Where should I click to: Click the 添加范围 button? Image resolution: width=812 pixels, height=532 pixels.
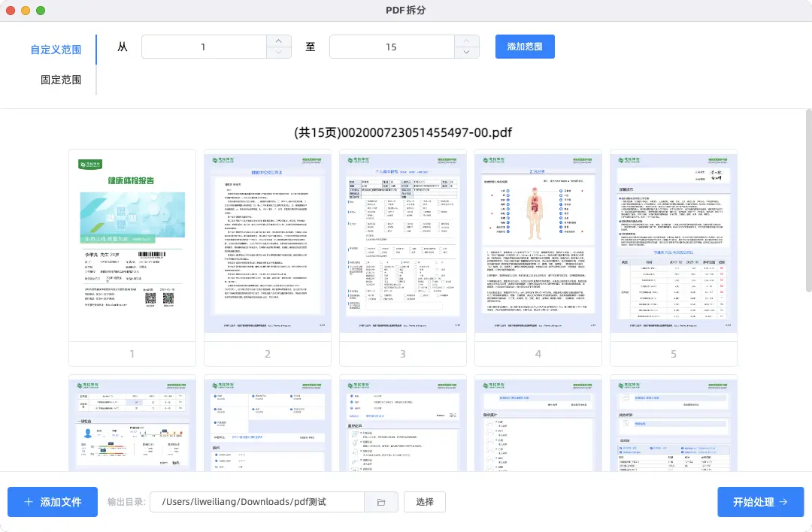pyautogui.click(x=525, y=47)
